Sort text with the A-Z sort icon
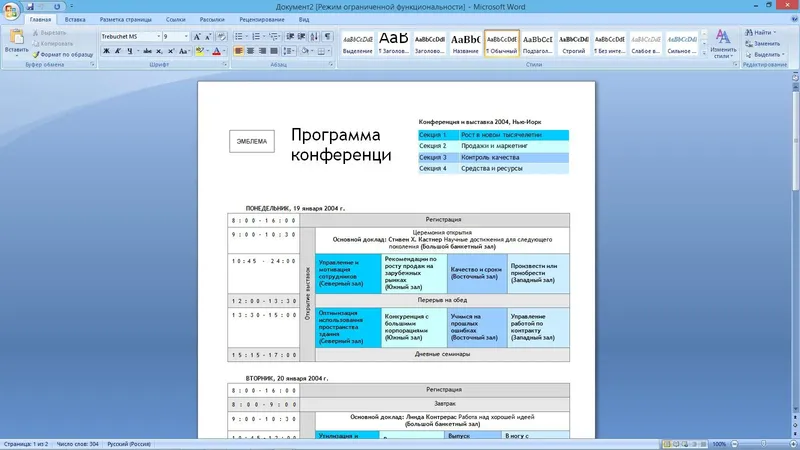Screen dimensions: 800x450 tap(314, 37)
